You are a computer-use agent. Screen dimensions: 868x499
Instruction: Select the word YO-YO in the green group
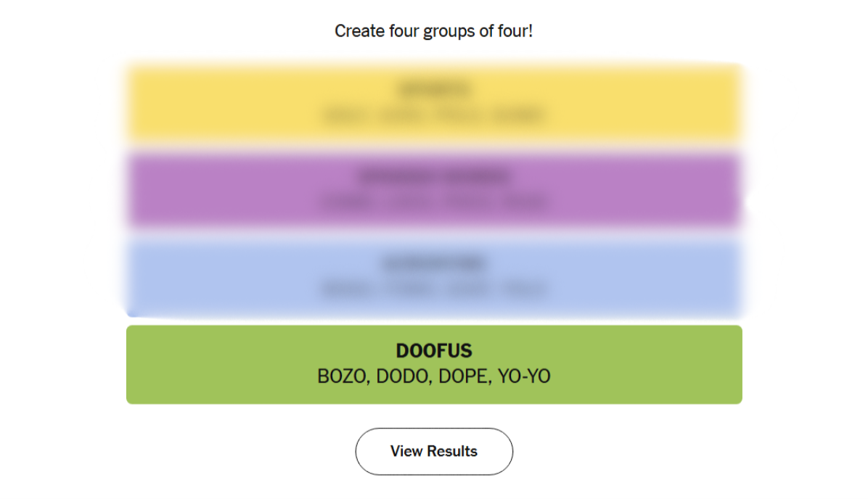[x=524, y=377]
